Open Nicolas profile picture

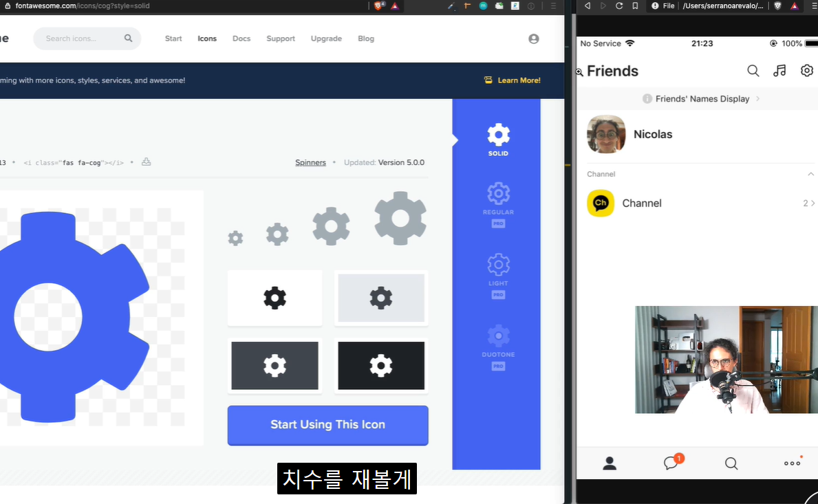(606, 134)
